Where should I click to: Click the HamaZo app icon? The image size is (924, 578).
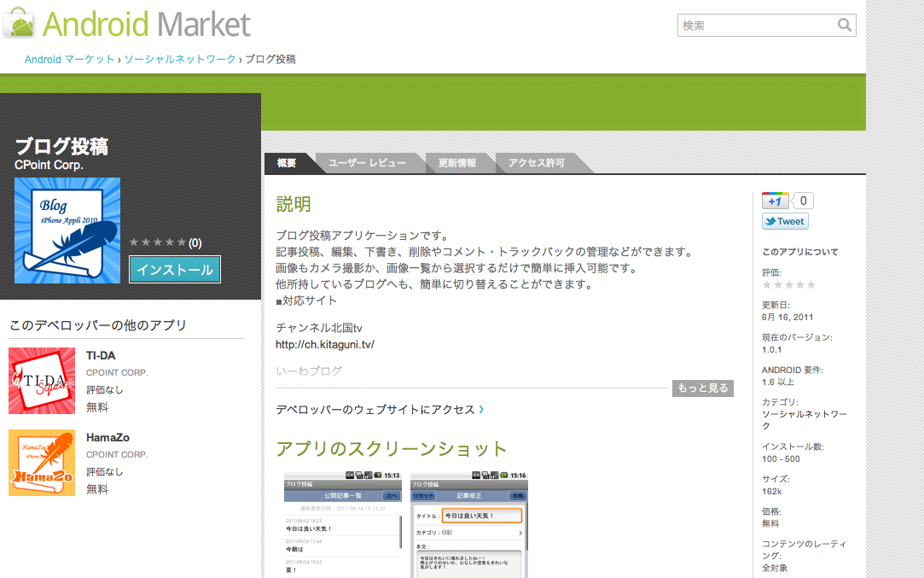42,463
